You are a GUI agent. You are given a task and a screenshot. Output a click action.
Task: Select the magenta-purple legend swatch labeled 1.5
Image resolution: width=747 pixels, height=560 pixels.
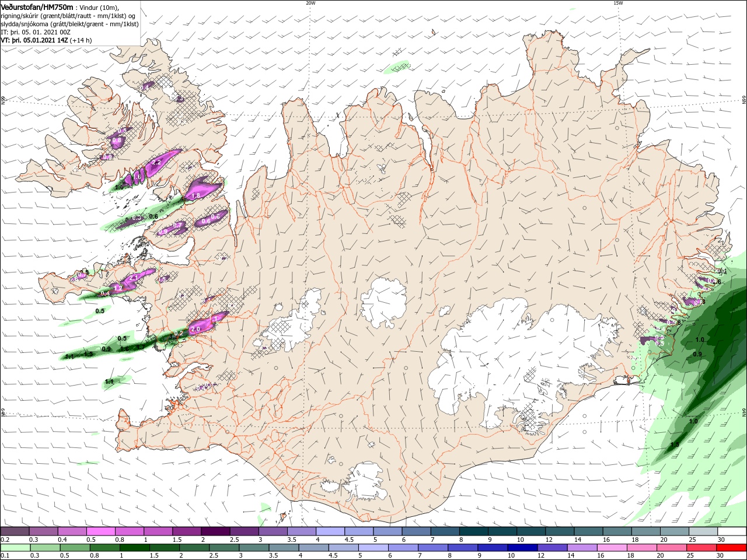186,531
